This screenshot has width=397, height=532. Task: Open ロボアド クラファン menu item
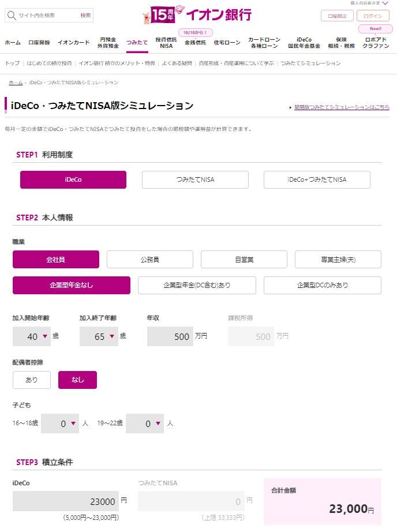[x=376, y=43]
